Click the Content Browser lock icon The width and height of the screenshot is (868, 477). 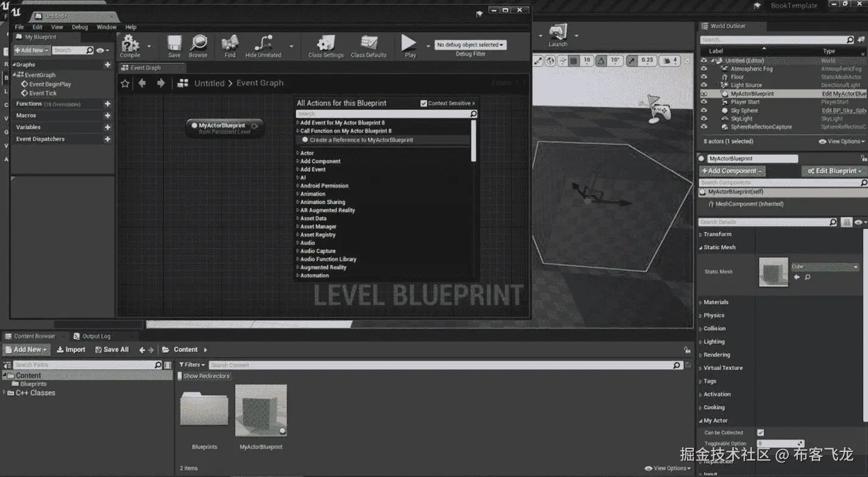[x=687, y=350]
